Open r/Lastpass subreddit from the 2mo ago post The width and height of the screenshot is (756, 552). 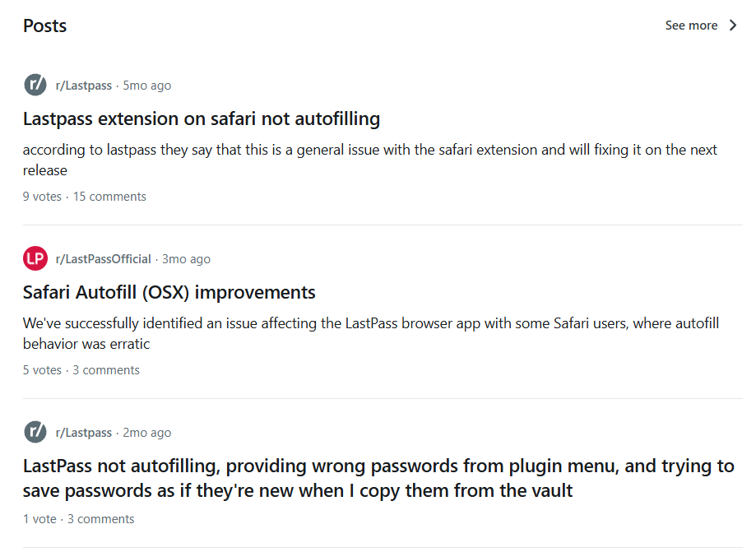tap(84, 433)
